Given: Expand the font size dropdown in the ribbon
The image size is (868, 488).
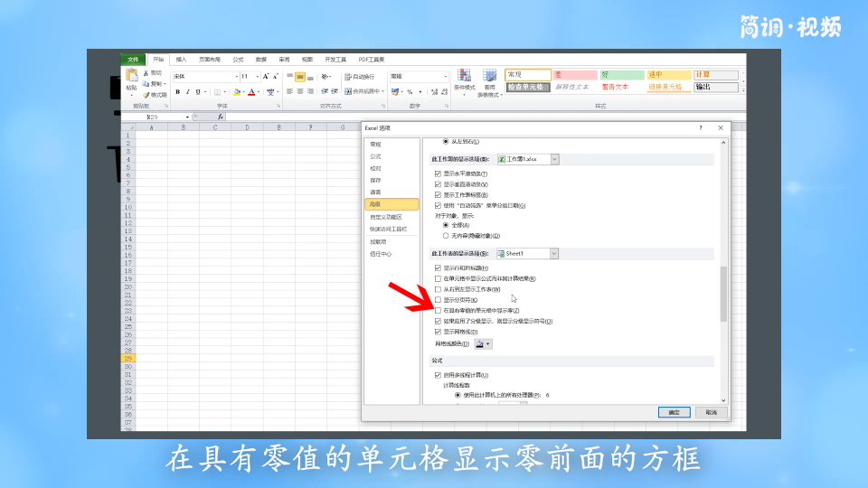Looking at the screenshot, I should click(x=257, y=77).
